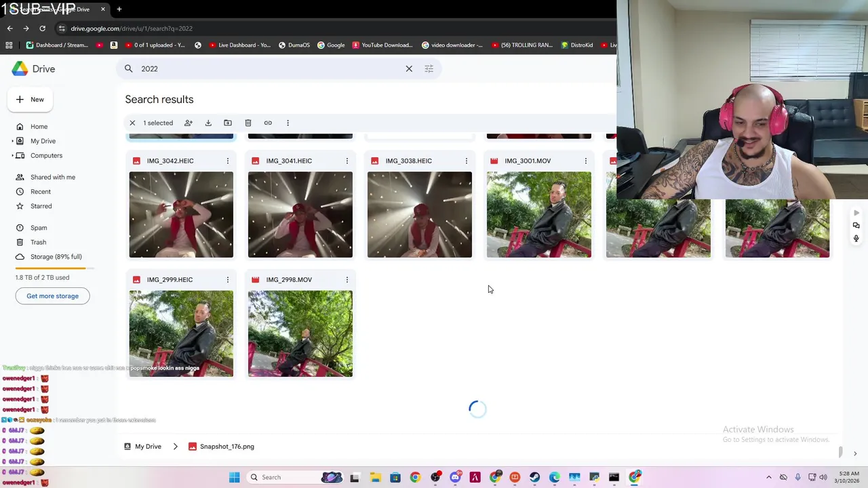Image resolution: width=868 pixels, height=488 pixels.
Task: Open more actions in selection toolbar
Action: point(288,123)
